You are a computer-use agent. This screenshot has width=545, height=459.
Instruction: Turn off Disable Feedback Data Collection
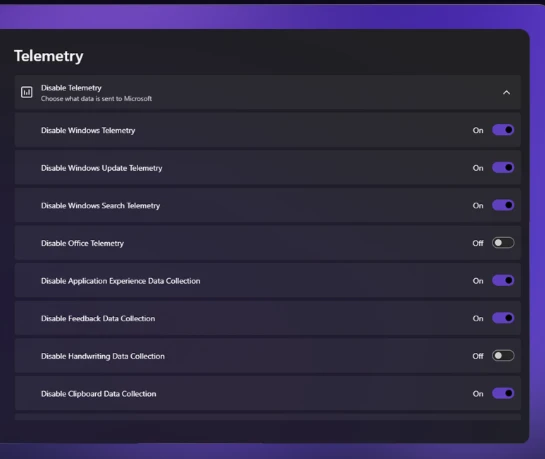503,318
